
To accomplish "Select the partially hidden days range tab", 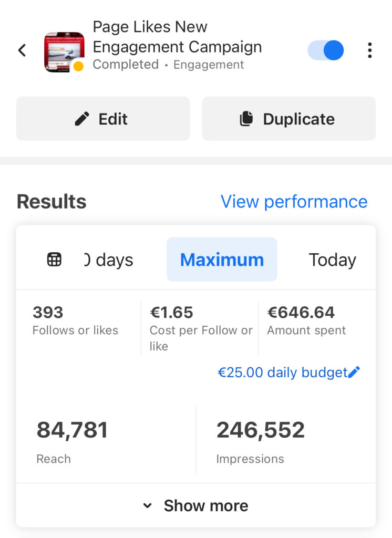I will (109, 260).
